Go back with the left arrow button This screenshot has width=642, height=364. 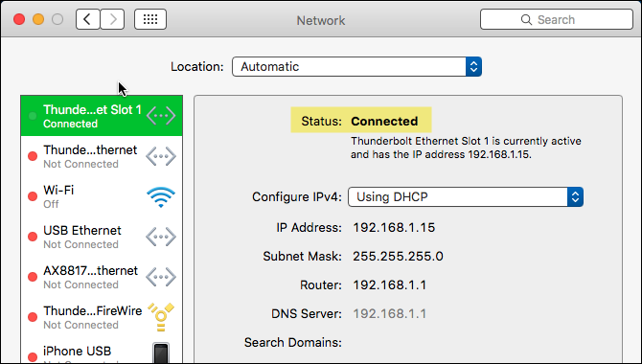click(87, 19)
